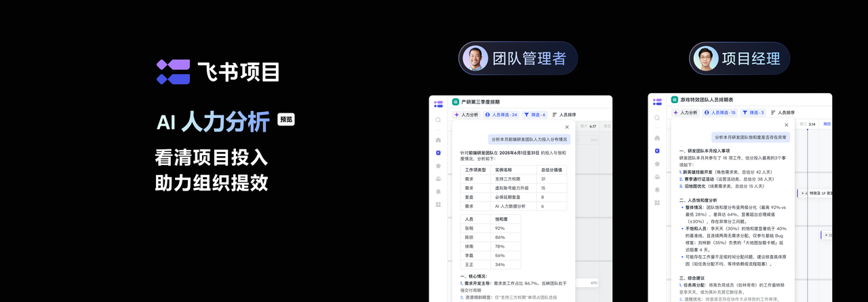Open team members icon in 游戏特效团队人员排期表 sidebar
Screen dimensions: 868x302
pyautogui.click(x=657, y=176)
